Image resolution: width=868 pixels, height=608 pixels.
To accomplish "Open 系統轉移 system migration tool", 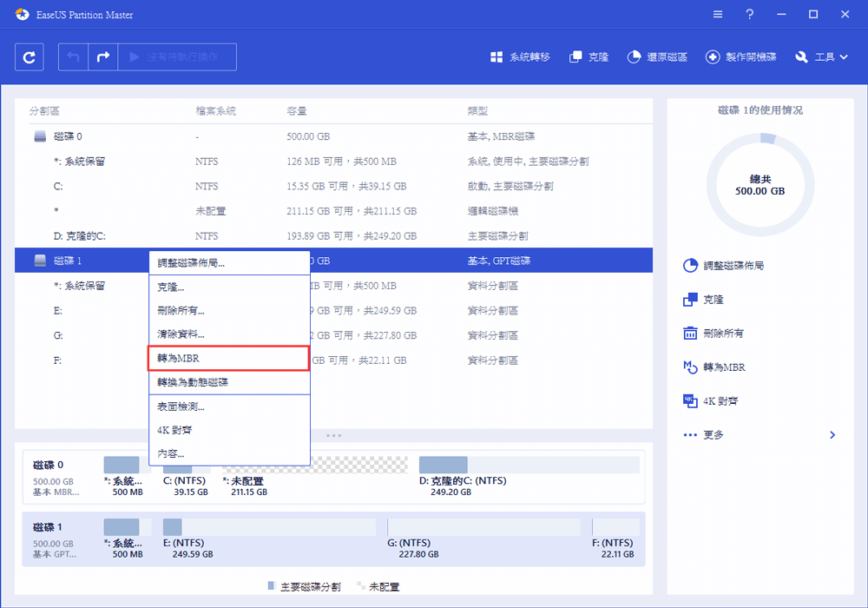I will click(520, 57).
